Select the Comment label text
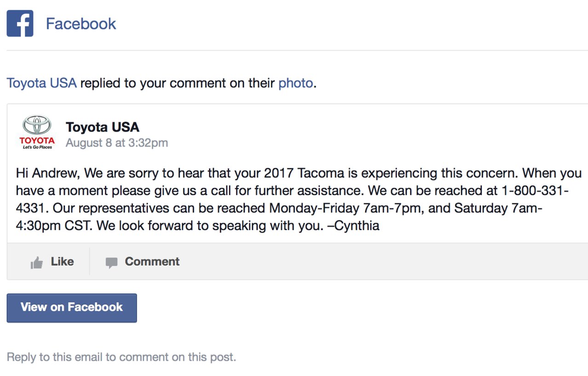 (152, 261)
